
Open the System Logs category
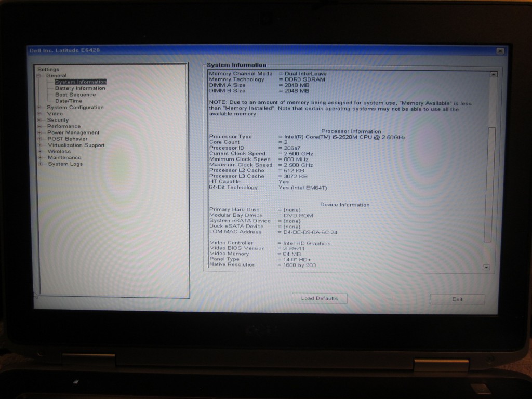65,164
